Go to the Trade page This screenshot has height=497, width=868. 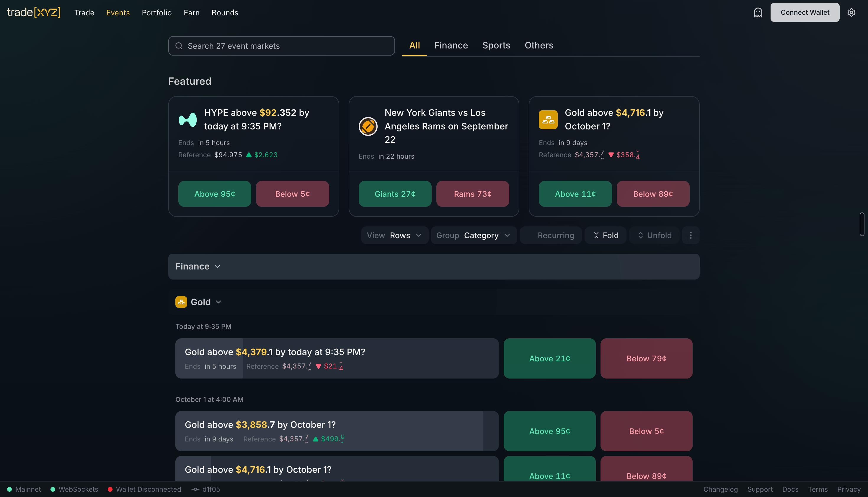click(x=84, y=13)
